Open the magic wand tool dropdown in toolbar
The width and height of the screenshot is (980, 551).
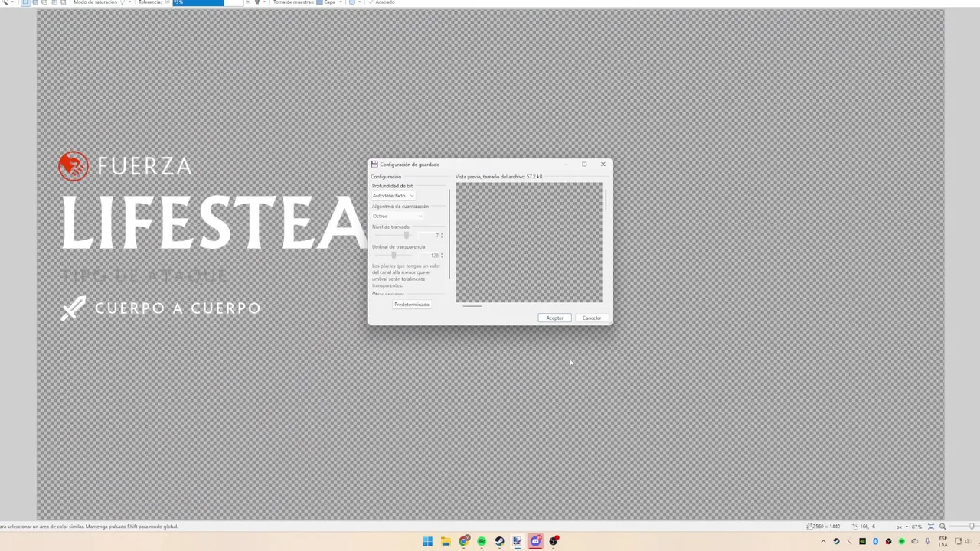click(x=13, y=2)
